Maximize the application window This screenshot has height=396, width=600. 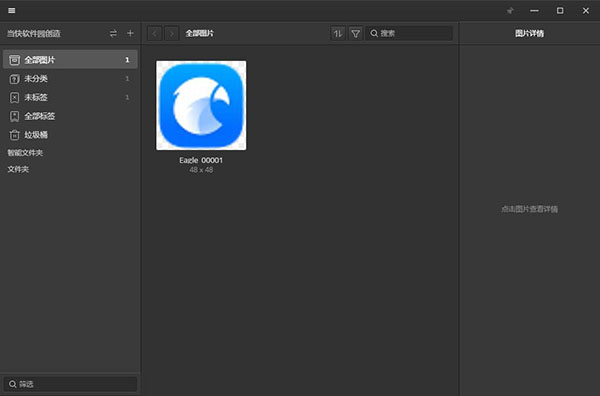pyautogui.click(x=560, y=11)
